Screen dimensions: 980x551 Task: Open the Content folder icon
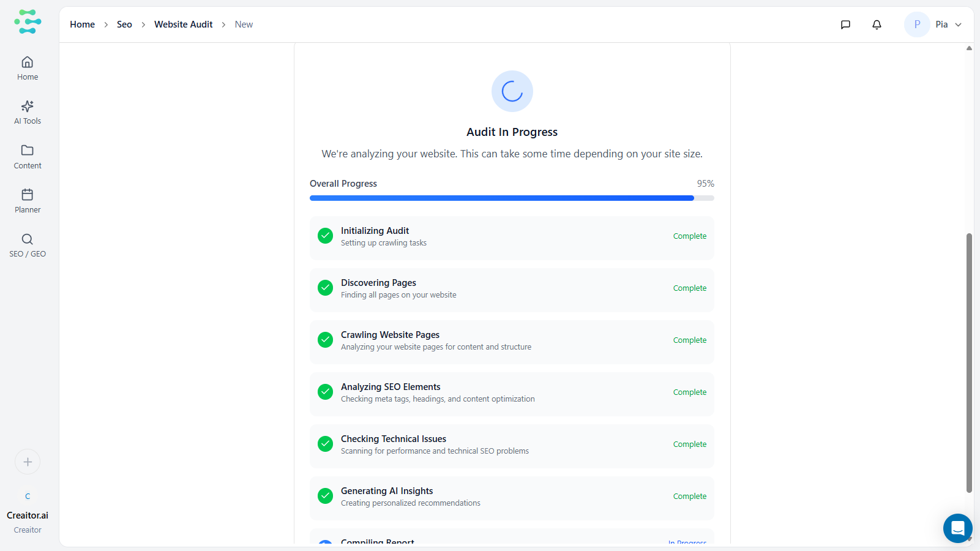(28, 157)
